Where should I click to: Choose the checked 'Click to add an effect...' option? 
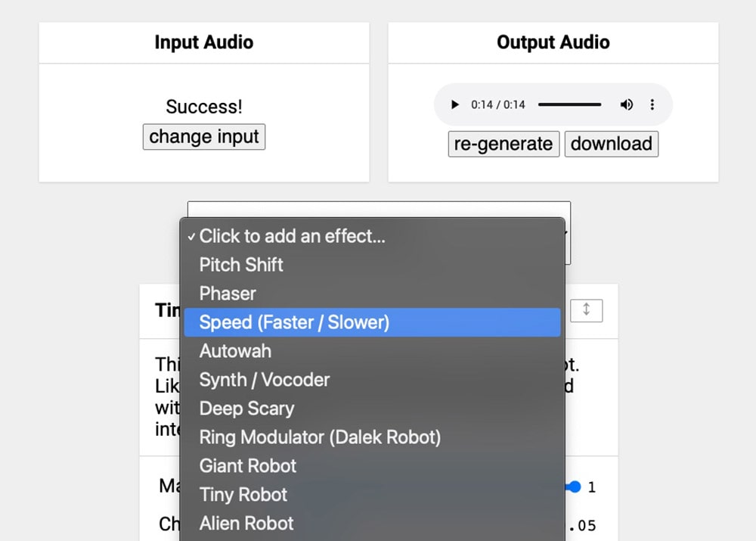[293, 236]
